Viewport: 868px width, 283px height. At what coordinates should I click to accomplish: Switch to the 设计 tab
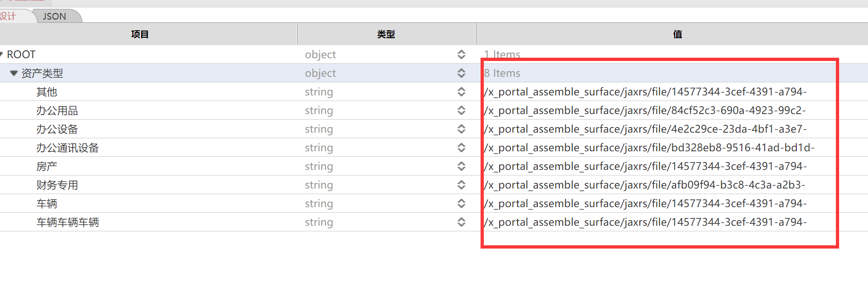tap(8, 16)
